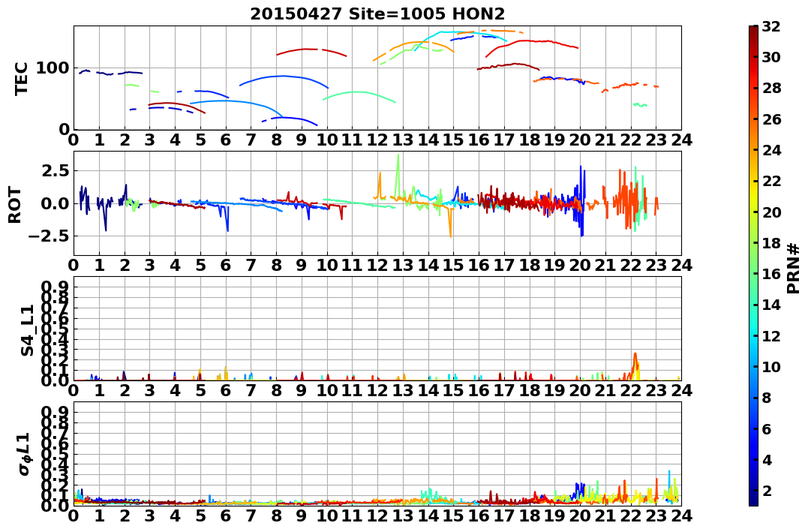Click the colorbar tick label 10
Image resolution: width=808 pixels, height=532 pixels.
click(771, 366)
